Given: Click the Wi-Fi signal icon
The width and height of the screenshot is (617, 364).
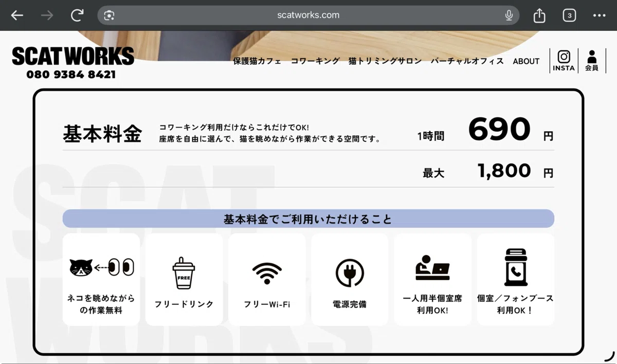Looking at the screenshot, I should tap(267, 273).
